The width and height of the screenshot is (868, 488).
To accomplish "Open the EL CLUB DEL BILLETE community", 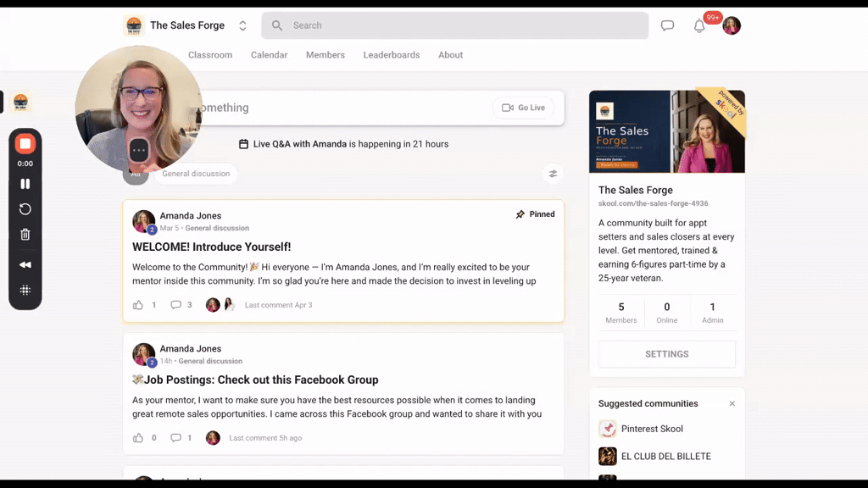I will [666, 457].
